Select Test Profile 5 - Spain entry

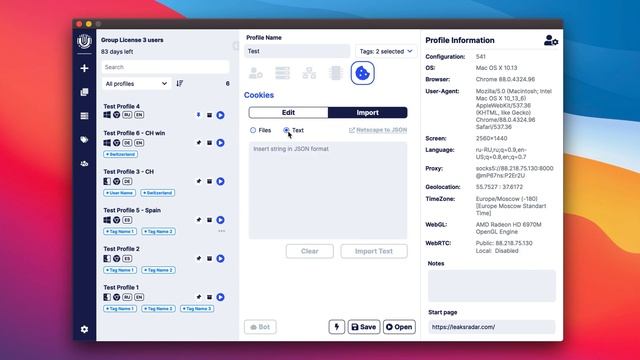coord(132,210)
